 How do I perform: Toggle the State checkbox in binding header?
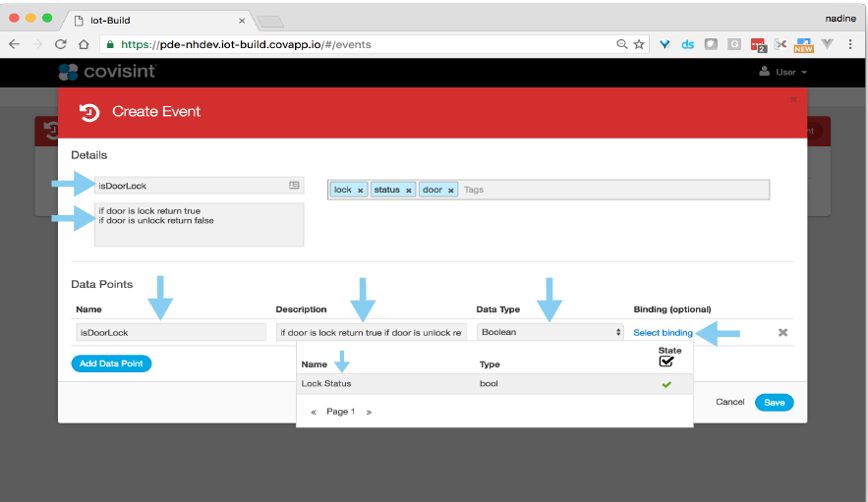[x=667, y=362]
